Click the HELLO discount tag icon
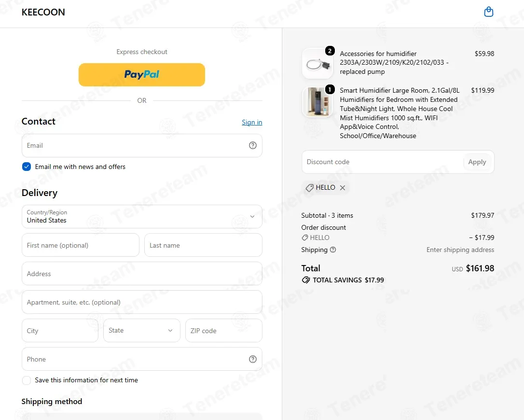This screenshot has height=420, width=524. tap(309, 188)
